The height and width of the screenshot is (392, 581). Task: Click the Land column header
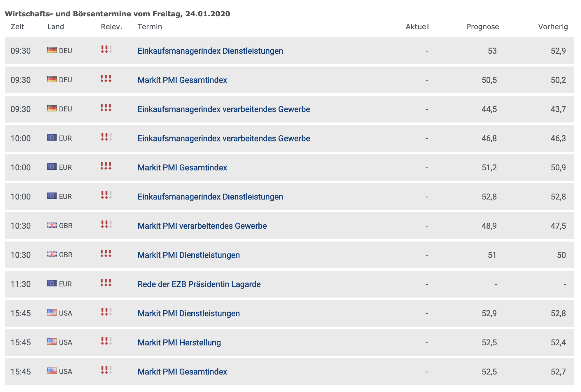click(x=55, y=27)
